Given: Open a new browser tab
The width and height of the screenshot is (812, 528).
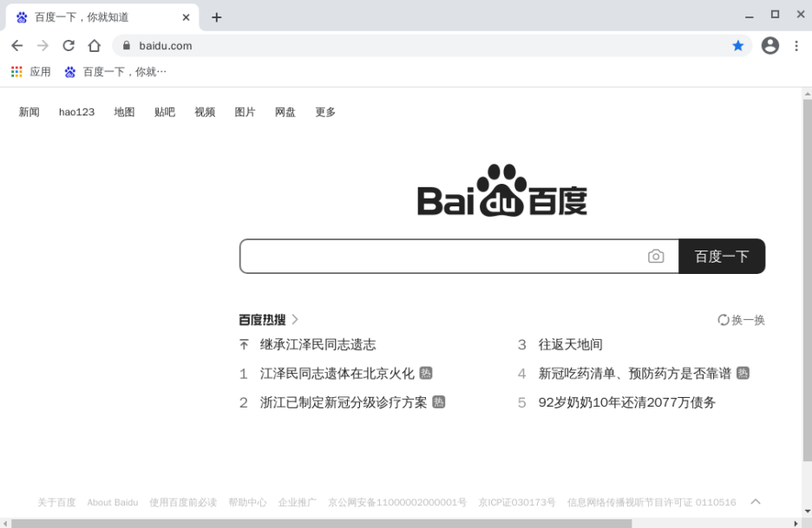Looking at the screenshot, I should tap(216, 17).
